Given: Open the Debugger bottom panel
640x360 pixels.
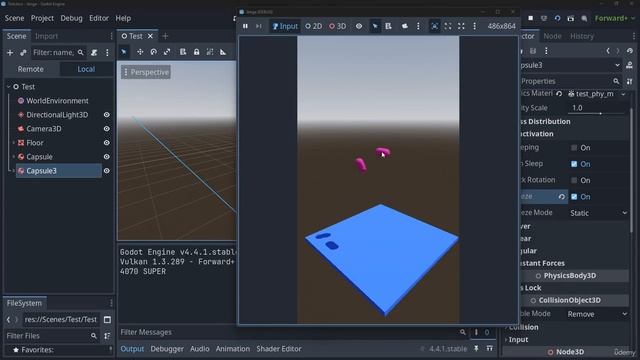Looking at the screenshot, I should click(x=167, y=349).
